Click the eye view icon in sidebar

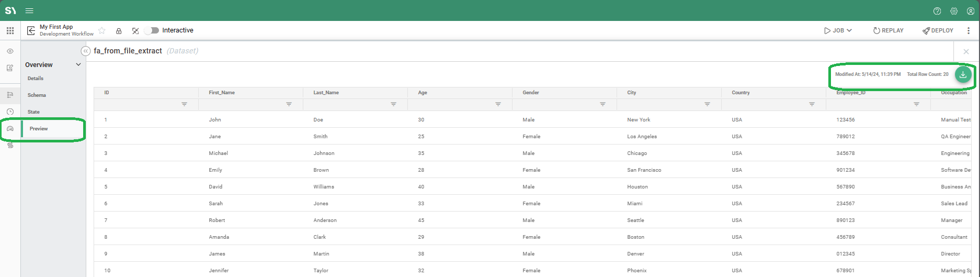tap(10, 51)
